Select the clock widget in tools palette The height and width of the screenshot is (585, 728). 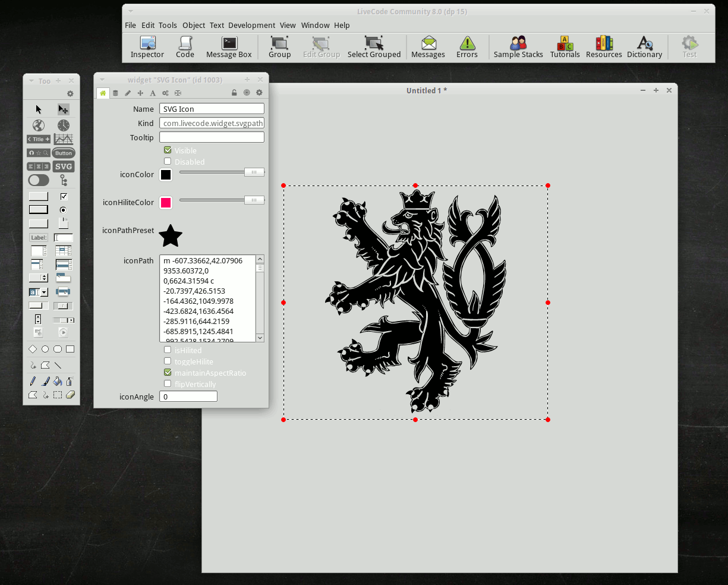(64, 125)
